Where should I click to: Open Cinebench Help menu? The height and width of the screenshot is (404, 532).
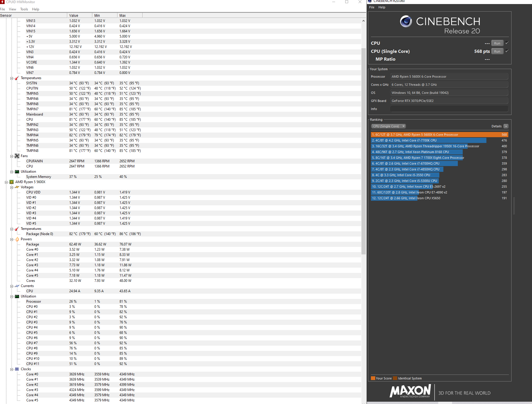pyautogui.click(x=382, y=7)
